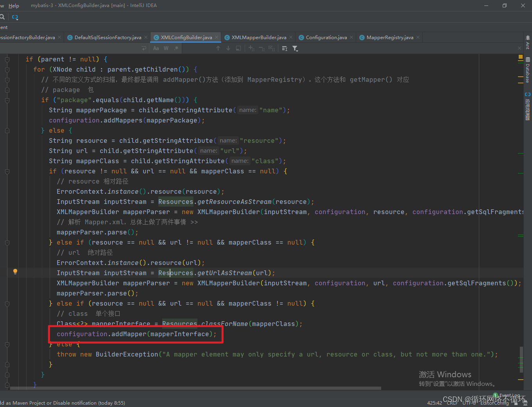Open the Event Log

tap(507, 395)
